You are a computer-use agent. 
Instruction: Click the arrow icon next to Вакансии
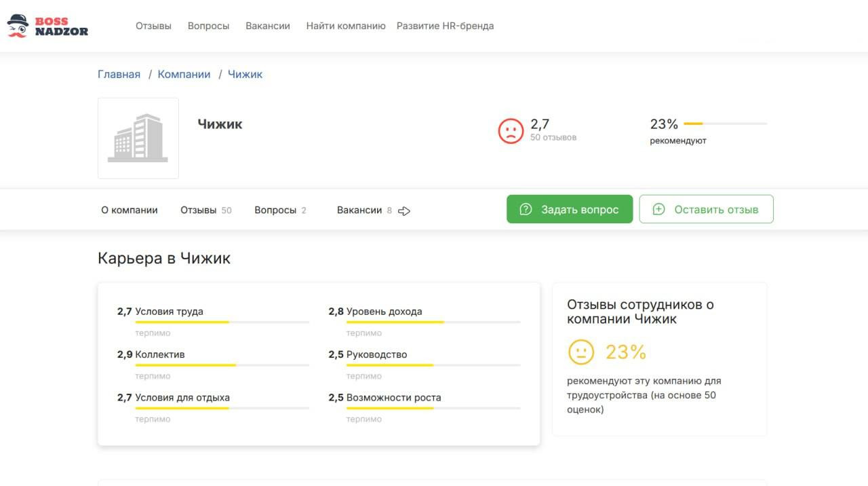point(404,211)
